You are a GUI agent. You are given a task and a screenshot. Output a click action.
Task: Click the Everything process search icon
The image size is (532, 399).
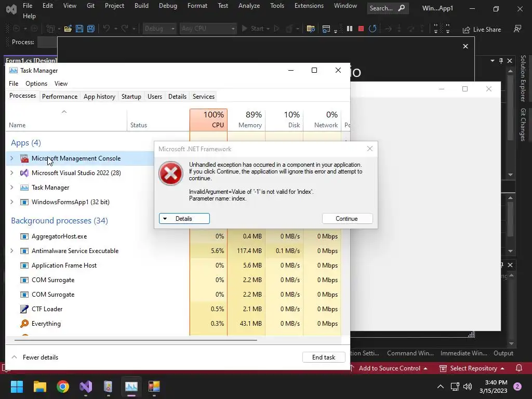[24, 324]
